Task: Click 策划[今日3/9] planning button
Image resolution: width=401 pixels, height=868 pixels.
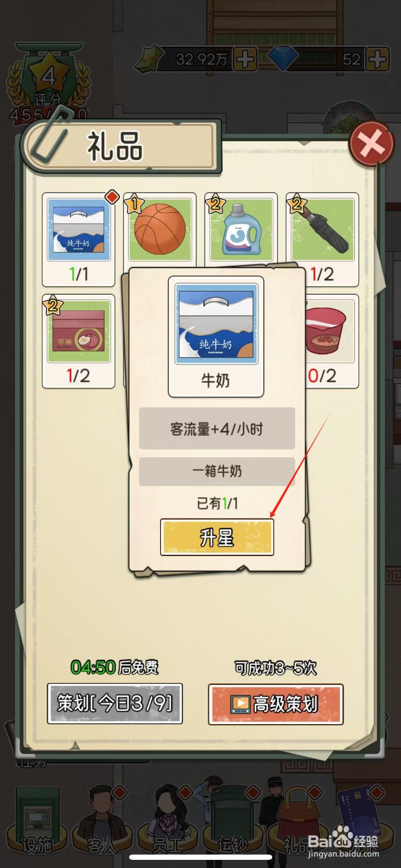Action: (x=114, y=704)
